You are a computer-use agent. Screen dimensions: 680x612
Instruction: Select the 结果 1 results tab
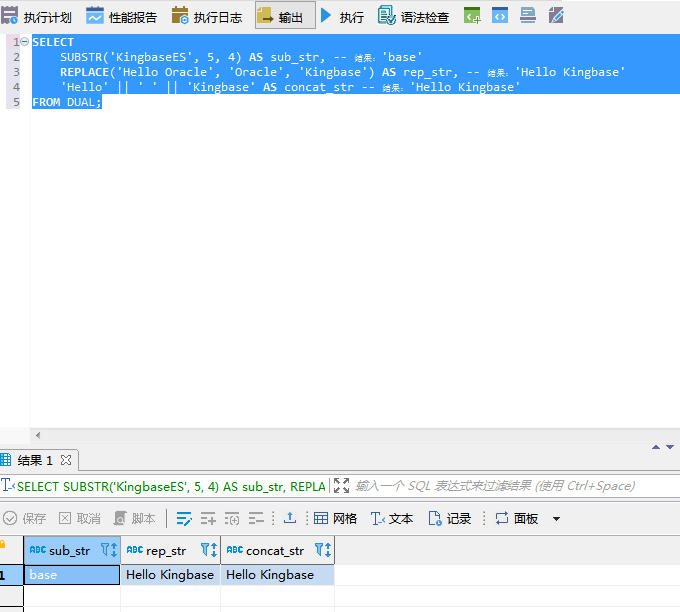[34, 460]
